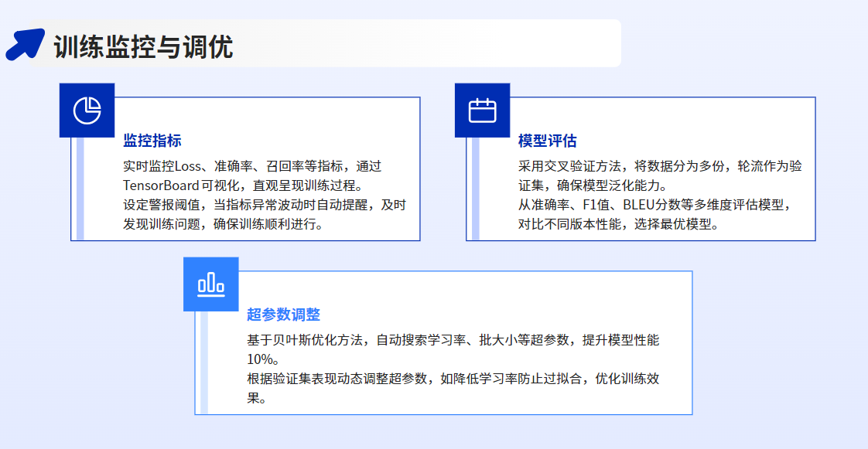The height and width of the screenshot is (449, 868).
Task: Click the final line 果。
Action: coord(257,398)
